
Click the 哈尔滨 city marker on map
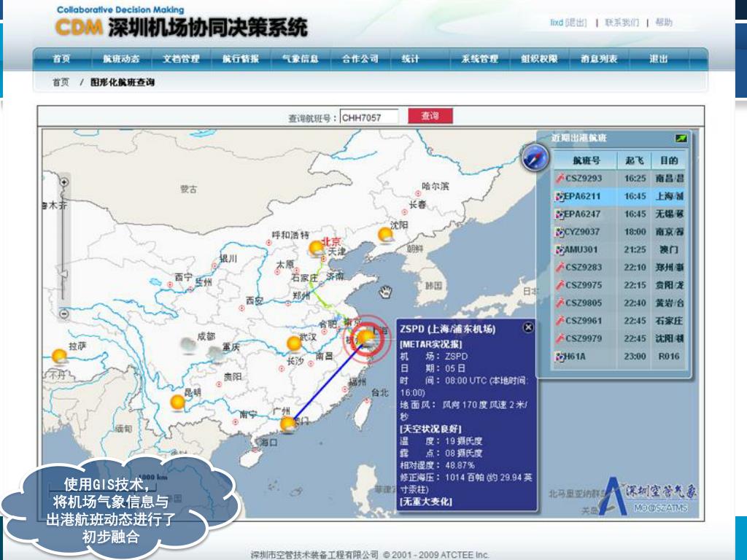418,194
